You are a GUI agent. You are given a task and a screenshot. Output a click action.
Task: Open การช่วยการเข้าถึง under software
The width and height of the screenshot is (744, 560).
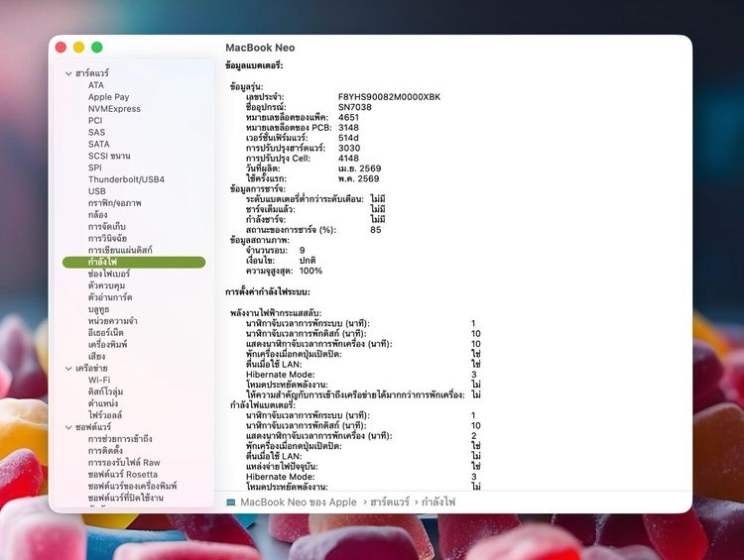pyautogui.click(x=120, y=439)
